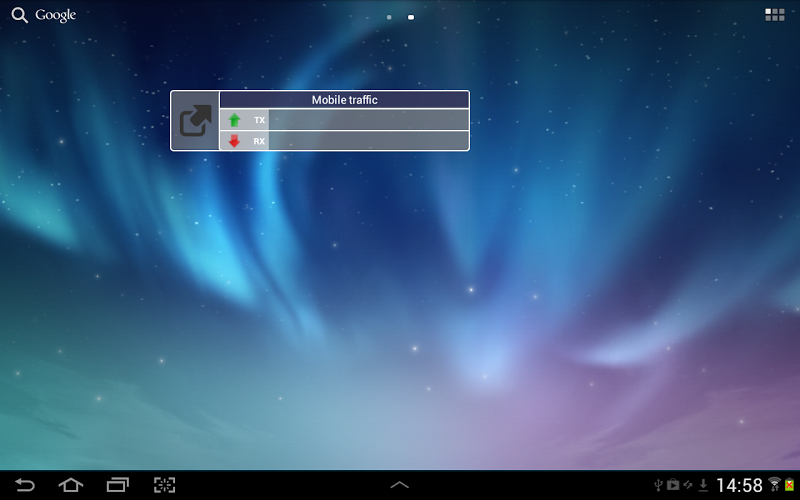Open Google search from the magnifier icon
Screen dimensions: 800x500
19,15
